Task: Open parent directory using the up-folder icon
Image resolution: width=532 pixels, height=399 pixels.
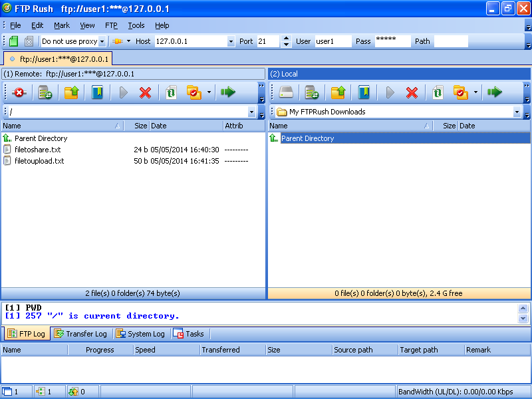Action: tap(72, 93)
